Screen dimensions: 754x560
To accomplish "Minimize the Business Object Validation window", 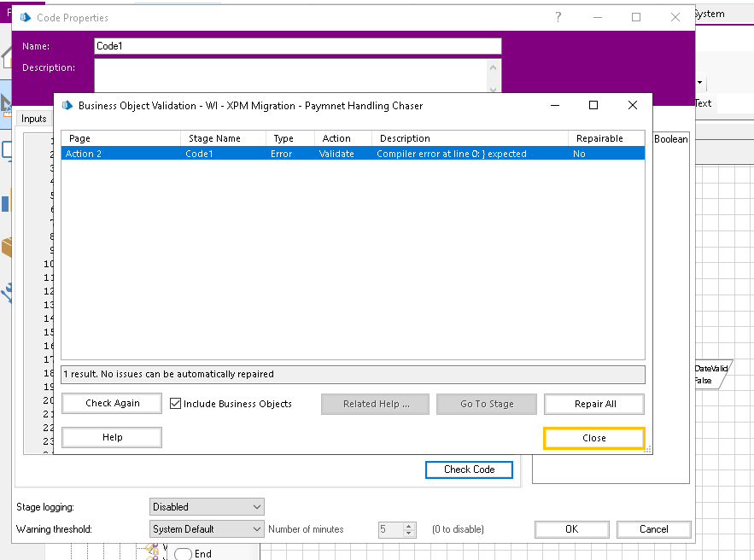I will [555, 105].
